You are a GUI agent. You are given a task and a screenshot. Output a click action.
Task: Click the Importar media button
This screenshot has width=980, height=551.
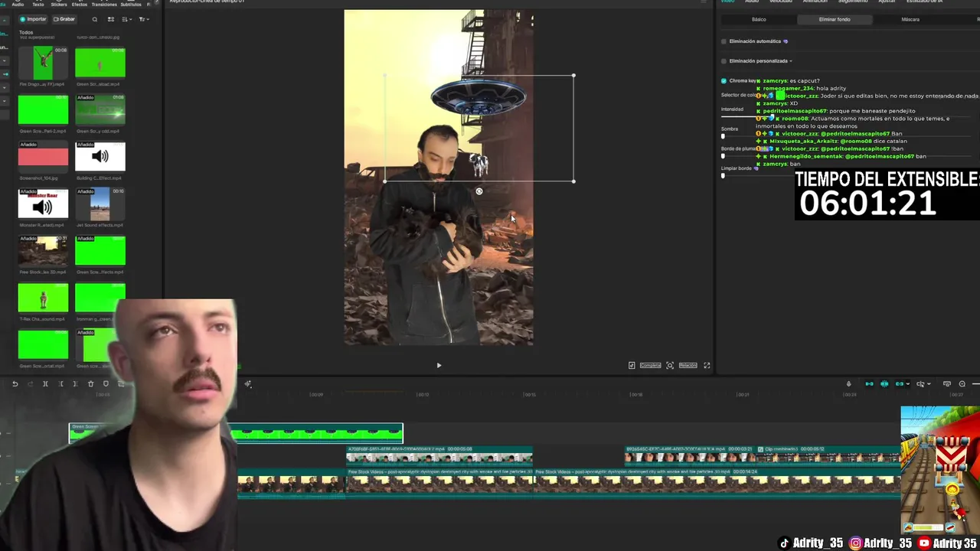(x=33, y=19)
